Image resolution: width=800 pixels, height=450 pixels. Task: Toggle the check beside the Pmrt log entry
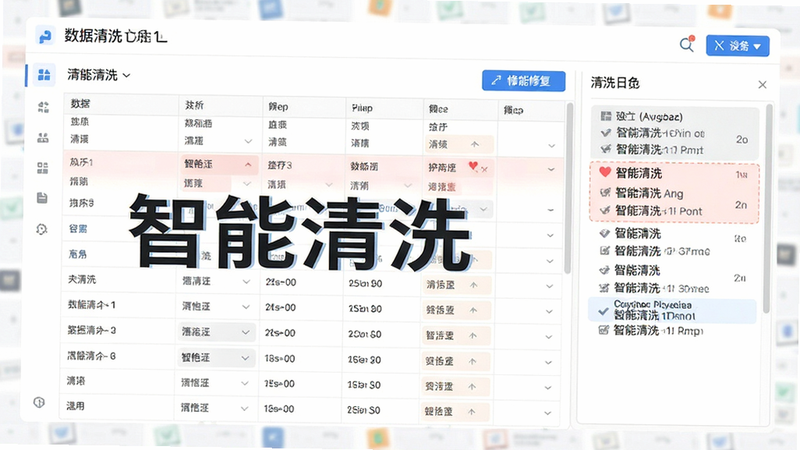click(x=606, y=149)
